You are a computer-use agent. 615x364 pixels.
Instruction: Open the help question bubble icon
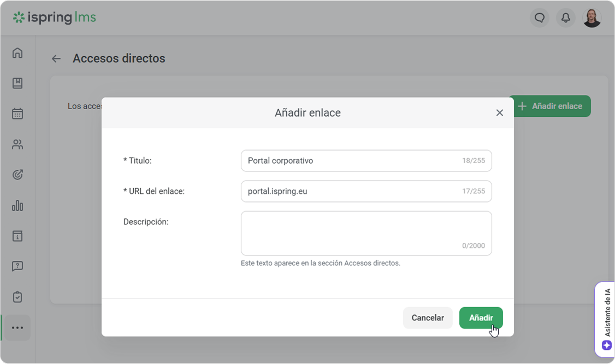click(17, 266)
